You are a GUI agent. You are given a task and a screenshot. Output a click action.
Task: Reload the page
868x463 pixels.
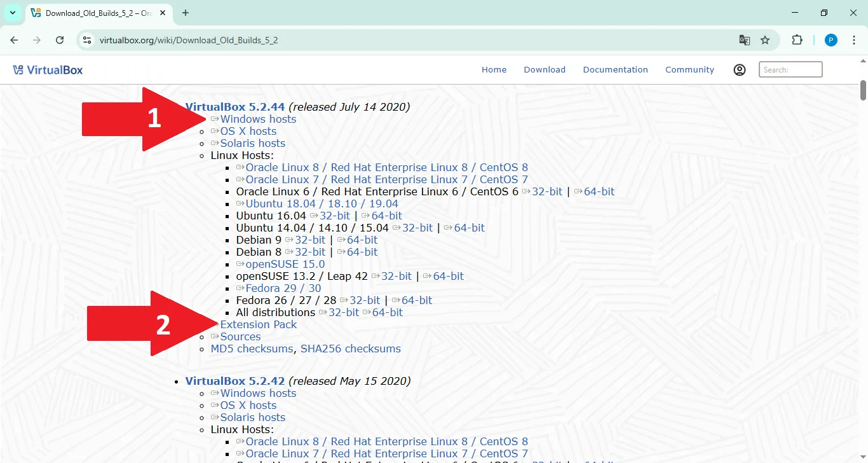pyautogui.click(x=60, y=40)
